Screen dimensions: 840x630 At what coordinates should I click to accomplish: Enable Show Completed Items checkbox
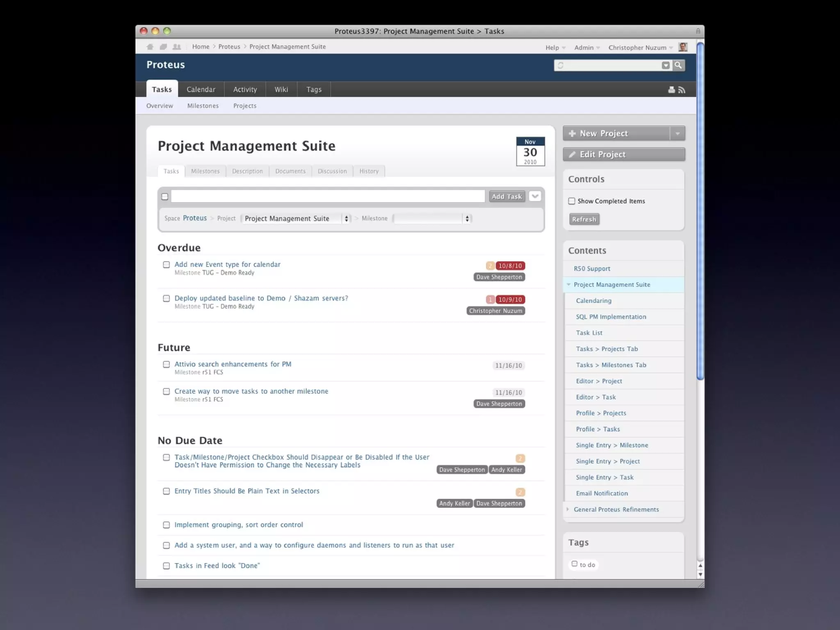point(572,201)
